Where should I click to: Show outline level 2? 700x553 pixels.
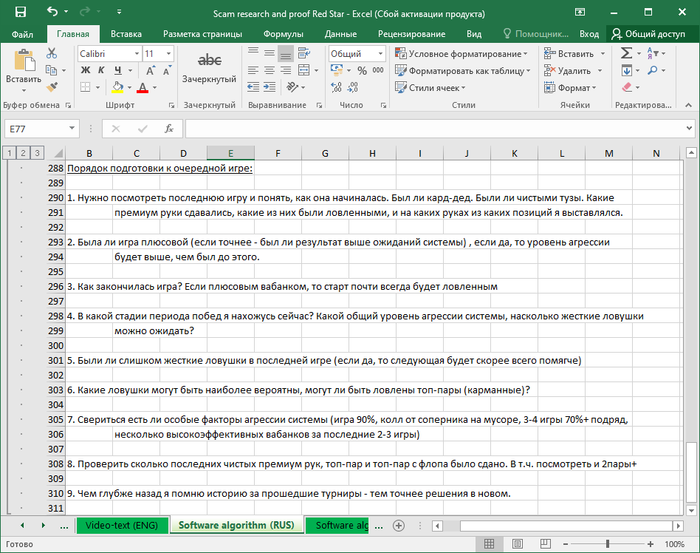[23, 153]
